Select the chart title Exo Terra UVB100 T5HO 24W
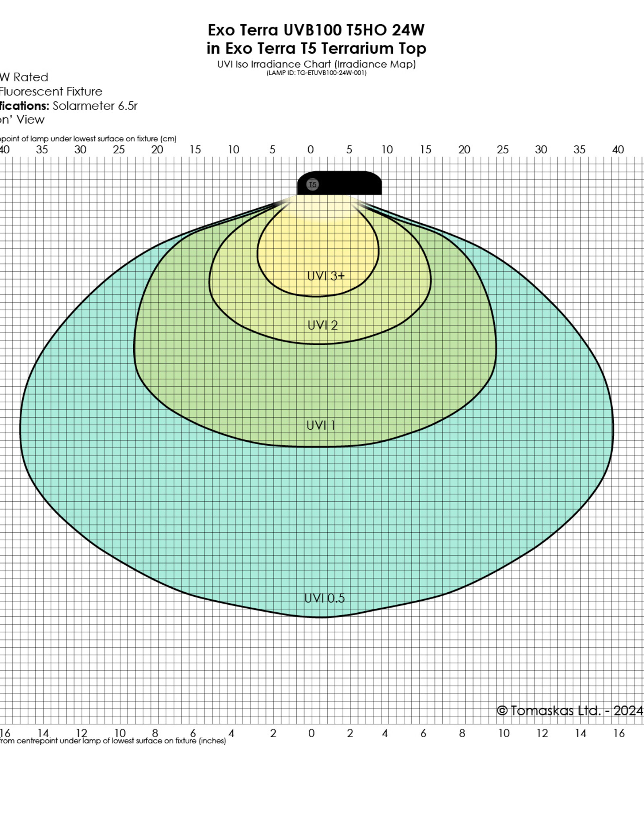Viewport: 644px width, 824px height. [316, 30]
